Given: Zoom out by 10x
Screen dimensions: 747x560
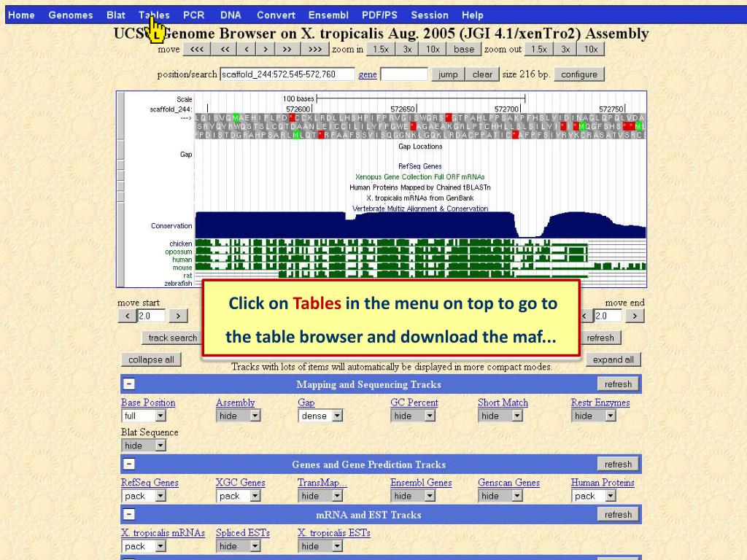Looking at the screenshot, I should click(591, 49).
